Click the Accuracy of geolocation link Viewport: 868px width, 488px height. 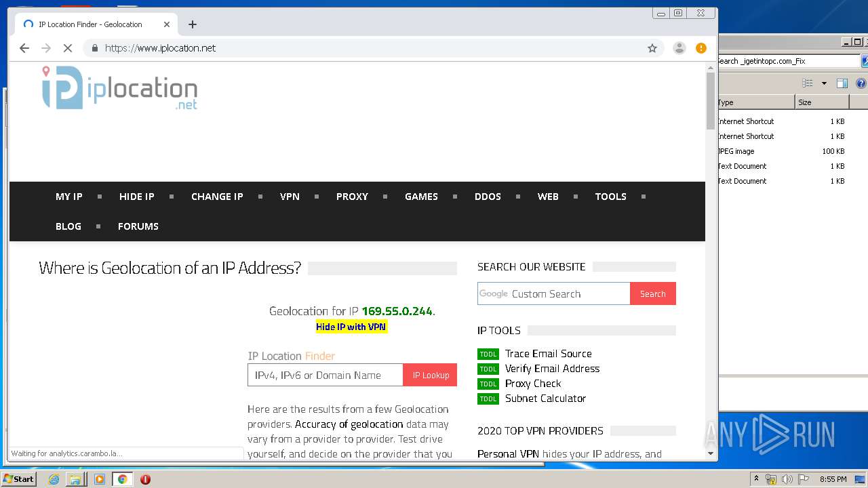tap(349, 424)
